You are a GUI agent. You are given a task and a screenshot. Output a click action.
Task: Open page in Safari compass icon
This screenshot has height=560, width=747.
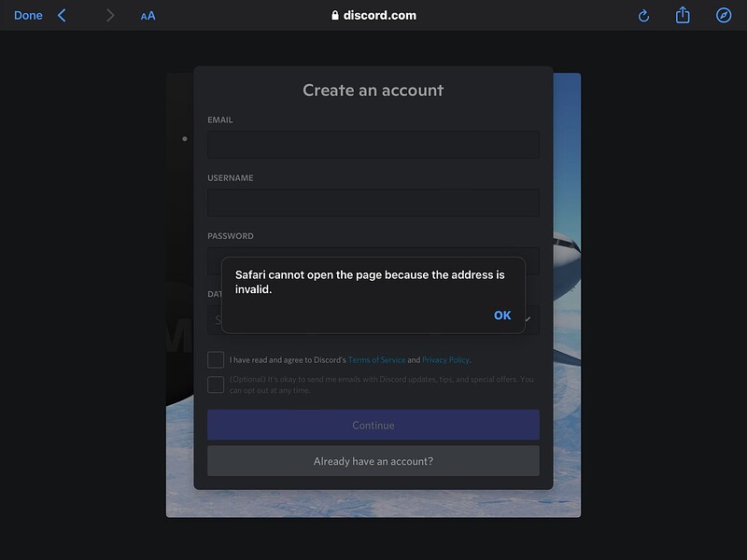[723, 15]
